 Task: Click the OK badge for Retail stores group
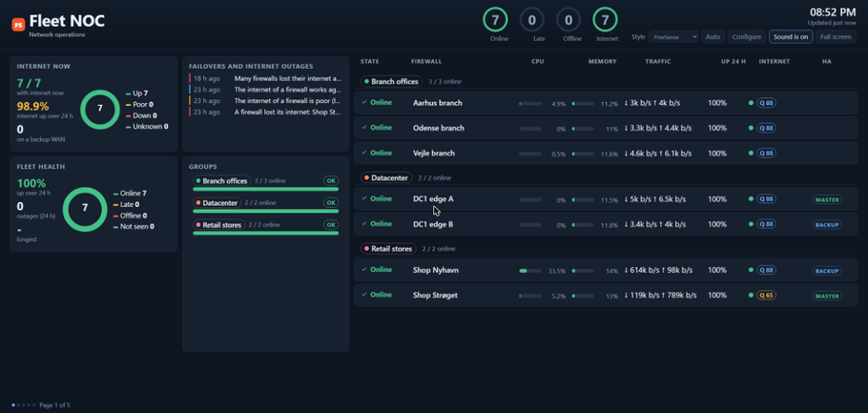coord(331,225)
